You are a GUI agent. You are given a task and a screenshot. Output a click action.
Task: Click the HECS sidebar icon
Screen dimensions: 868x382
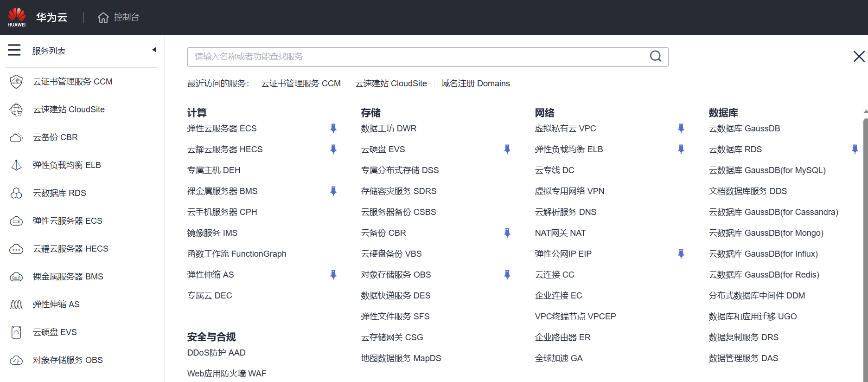click(16, 249)
